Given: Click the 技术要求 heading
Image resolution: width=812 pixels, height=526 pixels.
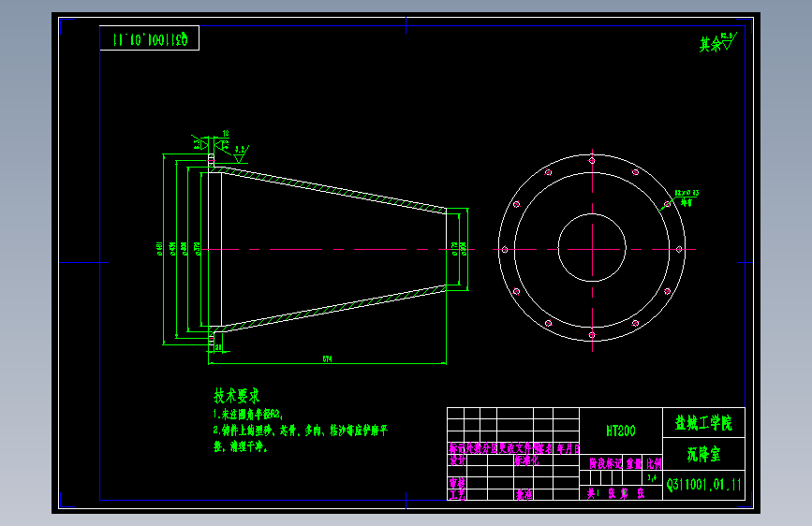Looking at the screenshot, I should click(236, 396).
